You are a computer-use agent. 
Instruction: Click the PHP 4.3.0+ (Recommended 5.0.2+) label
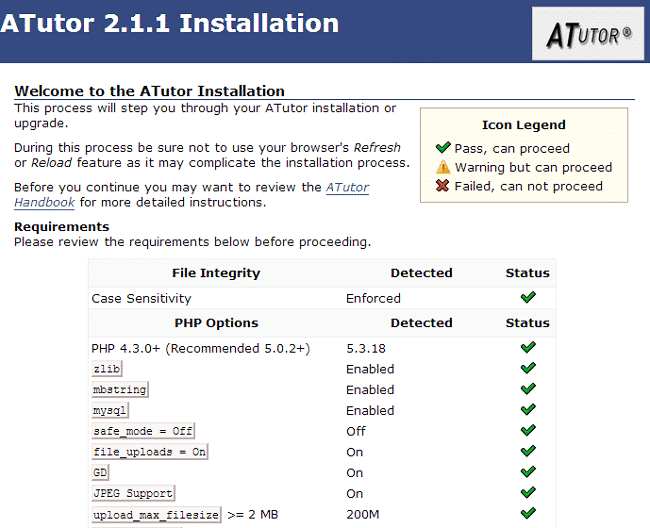point(201,349)
